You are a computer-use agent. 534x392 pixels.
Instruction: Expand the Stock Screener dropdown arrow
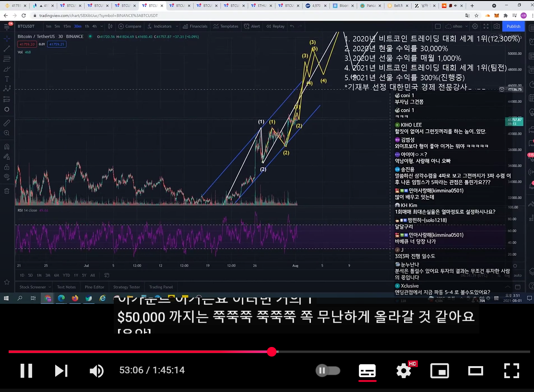[x=50, y=287]
